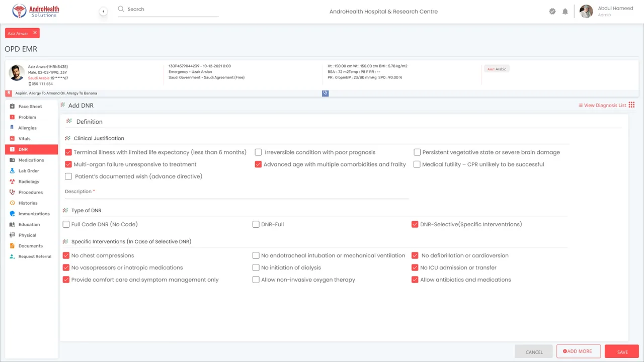Check No endotracheal intubation or mechanical ventilation

click(x=256, y=255)
